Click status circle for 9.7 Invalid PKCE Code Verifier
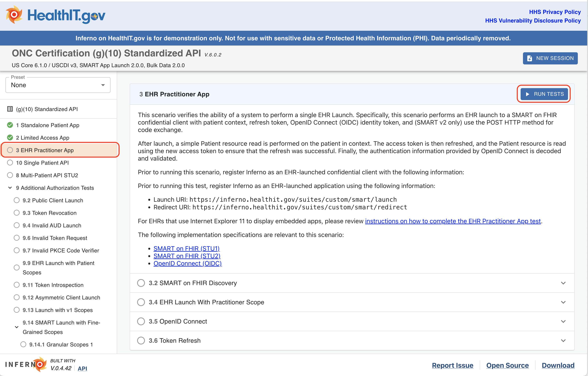The height and width of the screenshot is (376, 588). (x=17, y=250)
